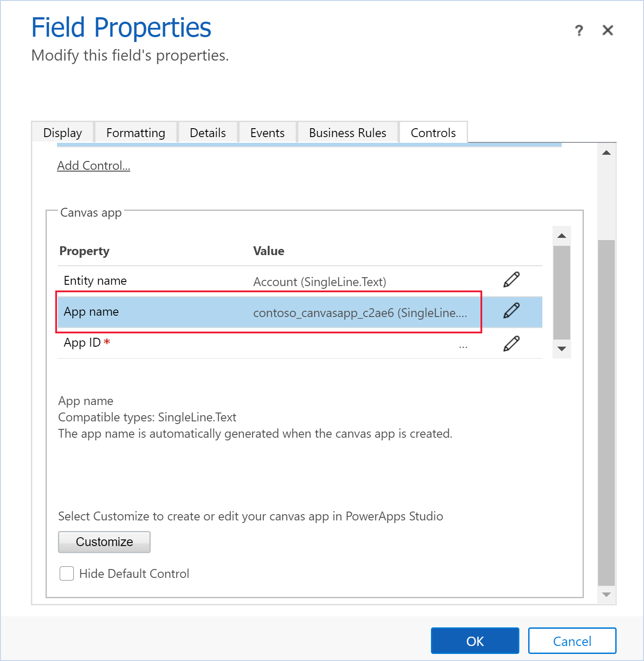Switch to the Events tab
The width and height of the screenshot is (644, 661).
coord(267,132)
